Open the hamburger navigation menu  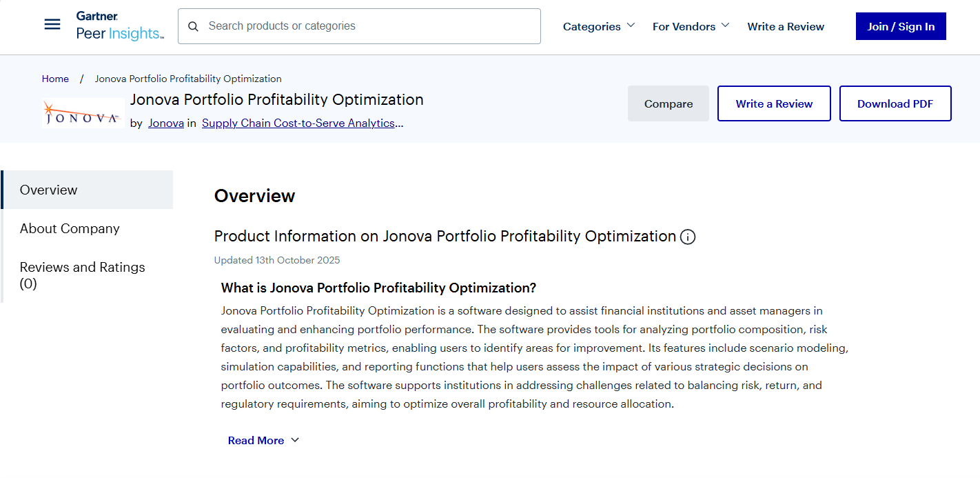pos(52,25)
